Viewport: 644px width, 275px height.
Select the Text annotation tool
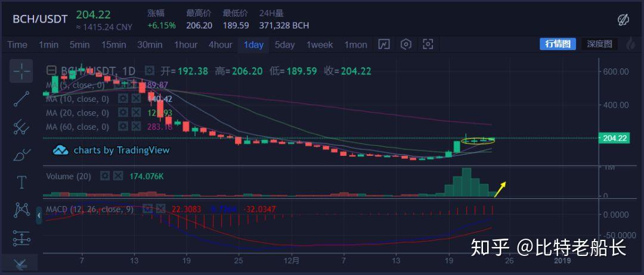21,182
